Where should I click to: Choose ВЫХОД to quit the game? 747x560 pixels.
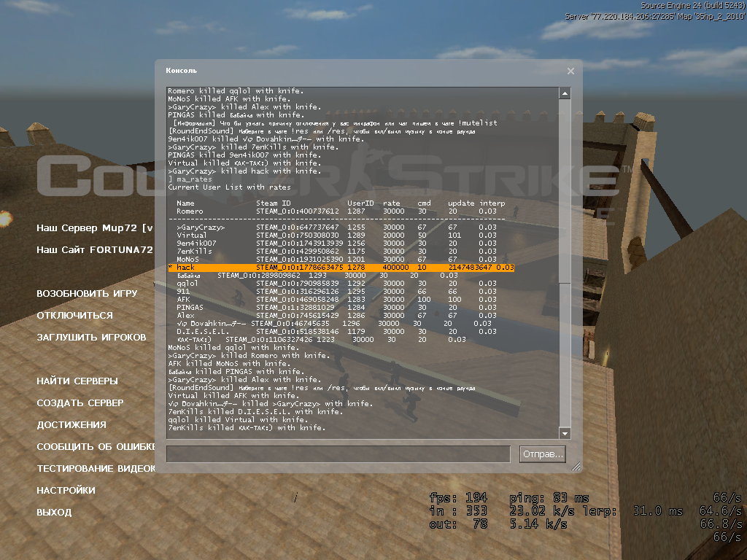pos(54,513)
